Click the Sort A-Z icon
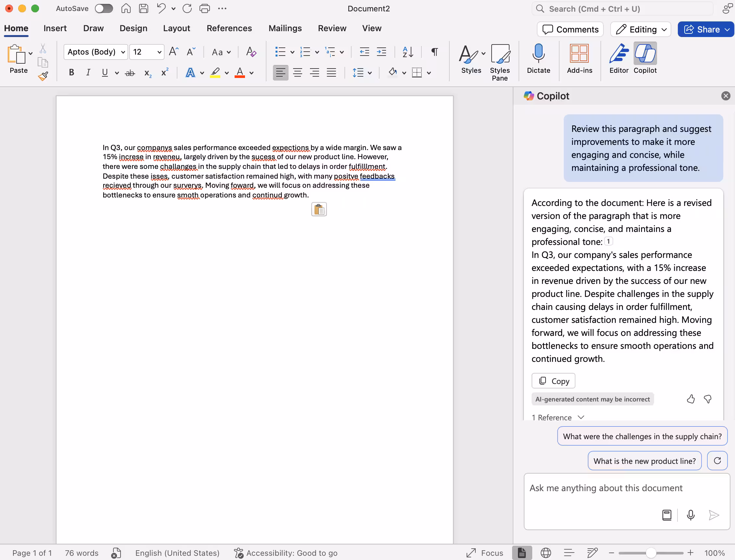The width and height of the screenshot is (735, 560). click(407, 52)
